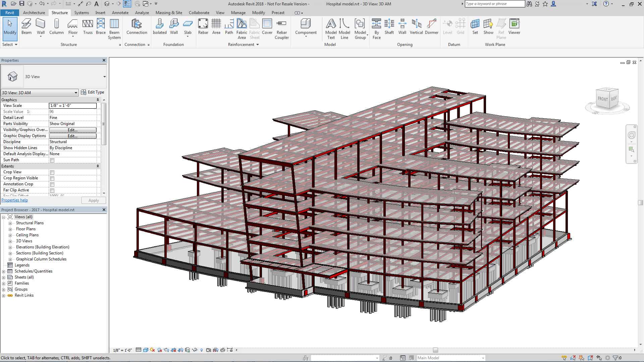Open the Truss tool

point(88,27)
